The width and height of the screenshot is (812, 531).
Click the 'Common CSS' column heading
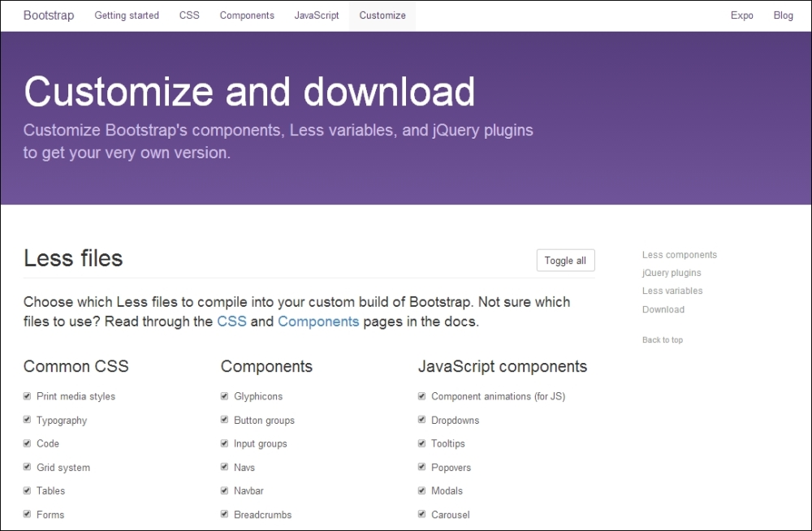tap(76, 366)
